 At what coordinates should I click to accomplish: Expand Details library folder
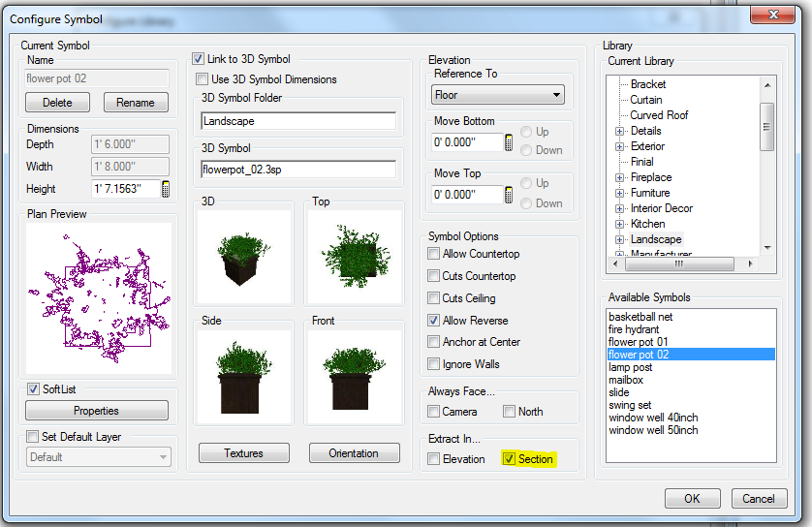click(619, 131)
